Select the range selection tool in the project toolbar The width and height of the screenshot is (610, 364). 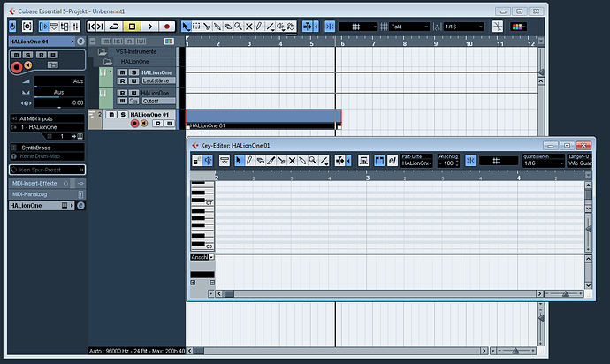196,27
